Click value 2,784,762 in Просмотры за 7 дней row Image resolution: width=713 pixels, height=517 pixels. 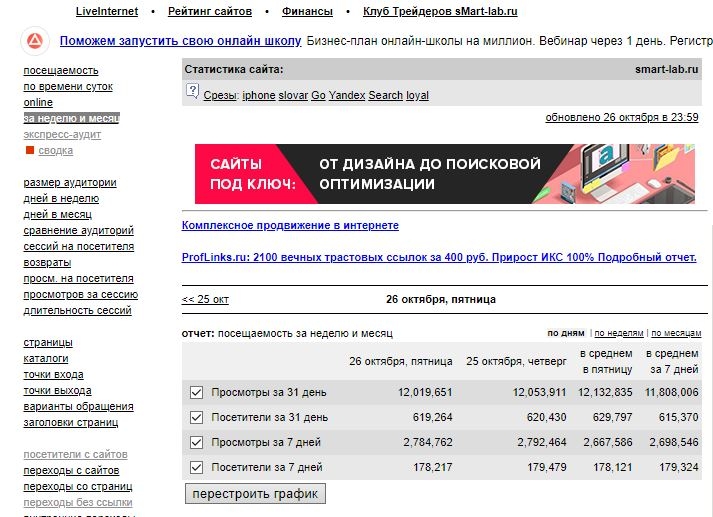(428, 442)
